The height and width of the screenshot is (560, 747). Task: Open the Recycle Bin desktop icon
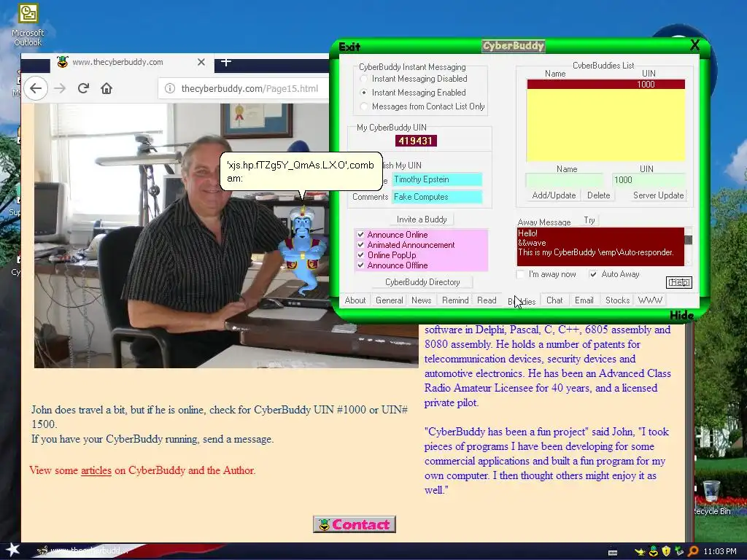click(712, 497)
